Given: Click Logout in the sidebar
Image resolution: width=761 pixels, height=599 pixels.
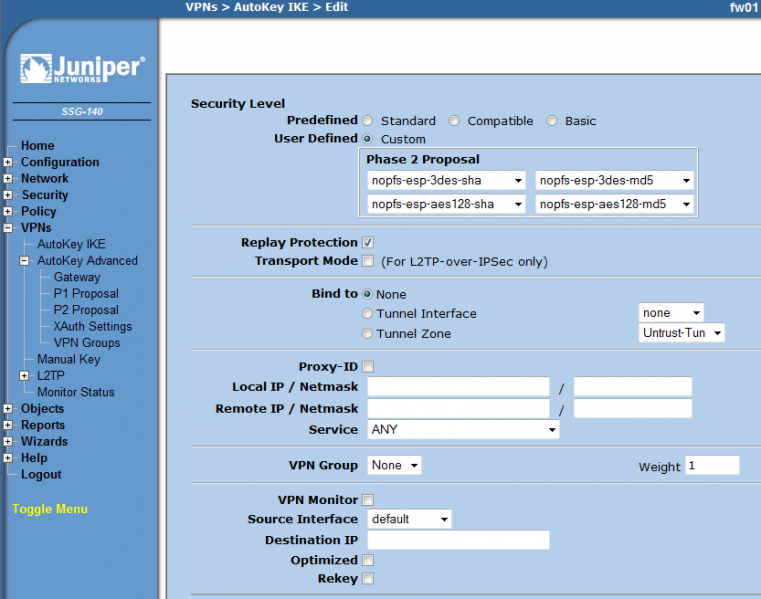Looking at the screenshot, I should 41,474.
